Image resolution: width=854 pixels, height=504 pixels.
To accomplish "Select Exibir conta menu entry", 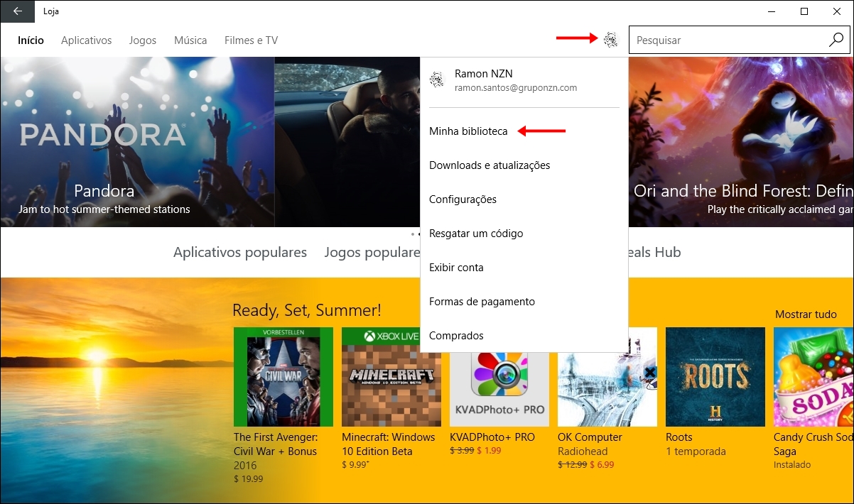I will pos(456,268).
